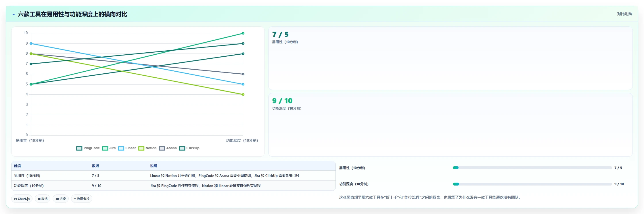
Task: Click progress value 9 / 10 at right
Action: coord(619,184)
